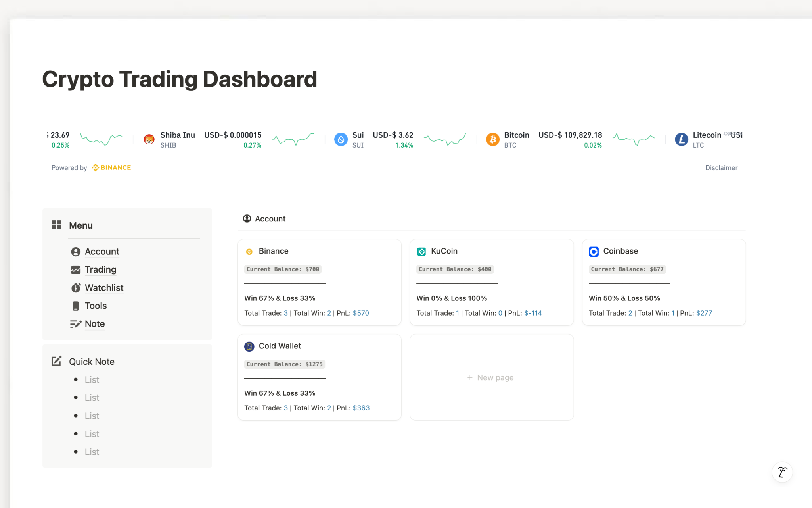This screenshot has height=508, width=812.
Task: Click Coinbase Current Balance: $677 tag
Action: coord(627,269)
